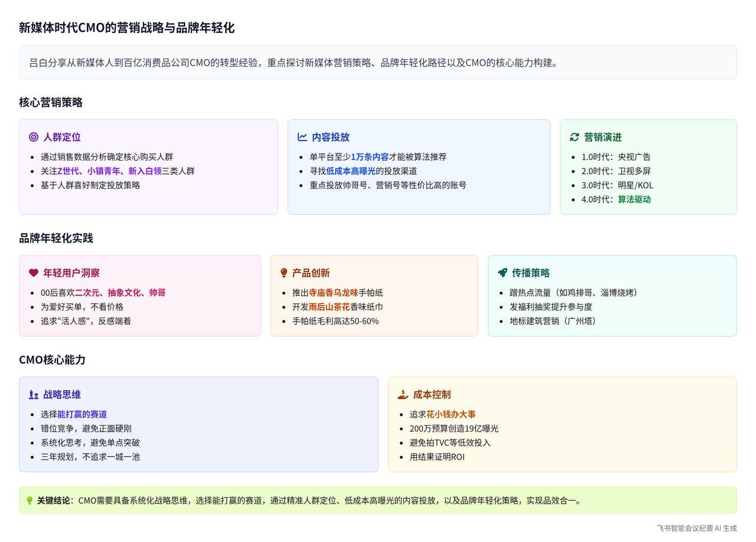Click the hand-with-coin icon beside 成本控制
This screenshot has width=756, height=542.
pos(403,394)
